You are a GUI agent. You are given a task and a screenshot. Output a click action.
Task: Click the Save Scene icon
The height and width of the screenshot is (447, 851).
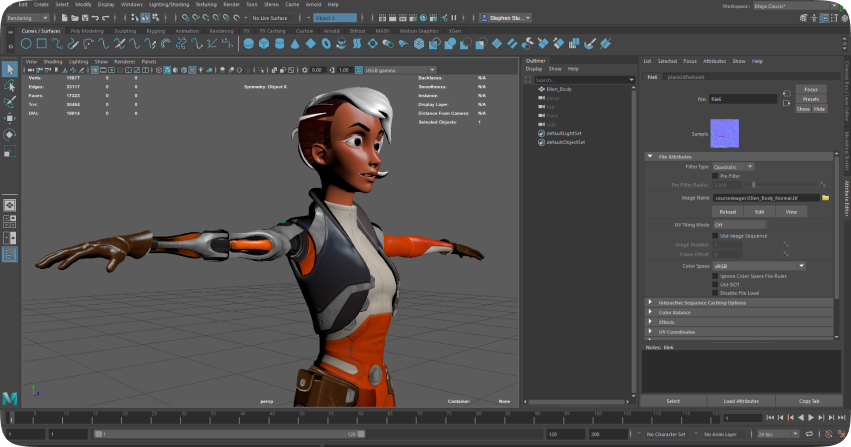pyautogui.click(x=85, y=18)
